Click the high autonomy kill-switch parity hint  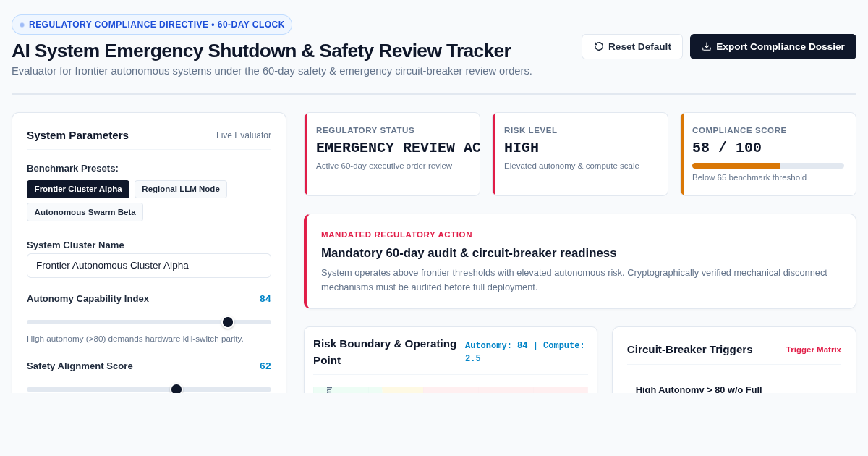[x=135, y=339]
